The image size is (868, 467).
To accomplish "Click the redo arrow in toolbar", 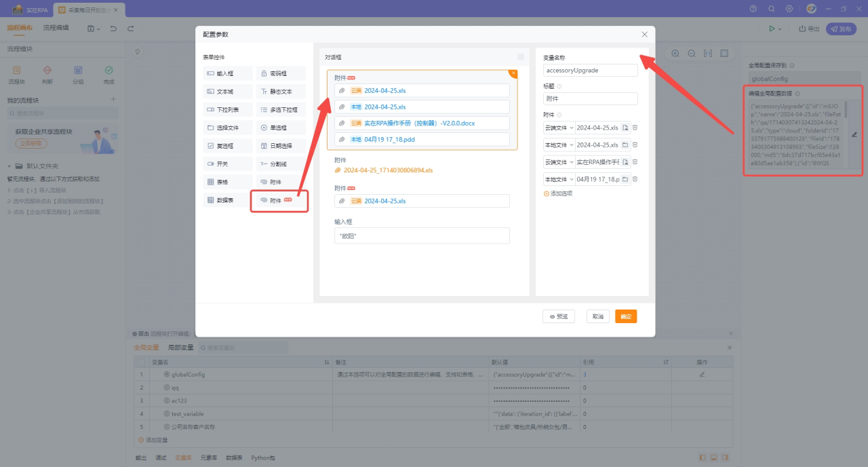I will [130, 29].
